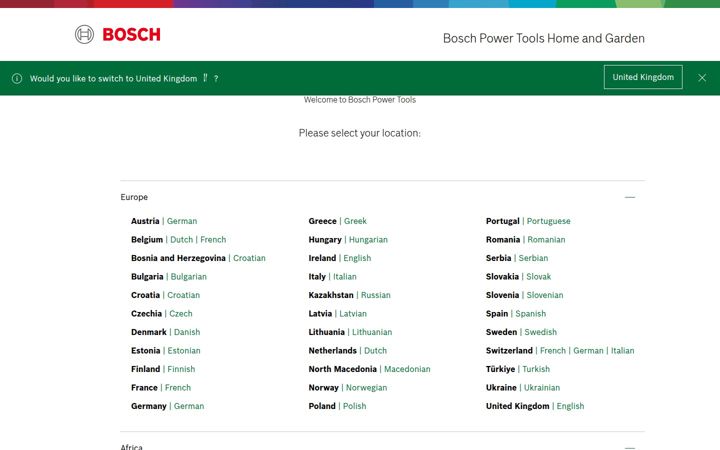720x450 pixels.
Task: Select Bulgaria Bulgarian link
Action: click(x=189, y=276)
